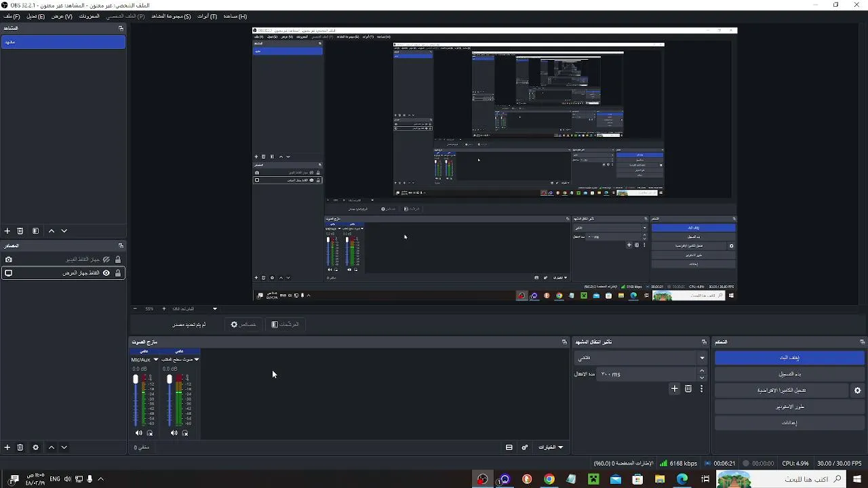The width and height of the screenshot is (868, 488).
Task: Open the scene transition type combo box
Action: point(641,357)
